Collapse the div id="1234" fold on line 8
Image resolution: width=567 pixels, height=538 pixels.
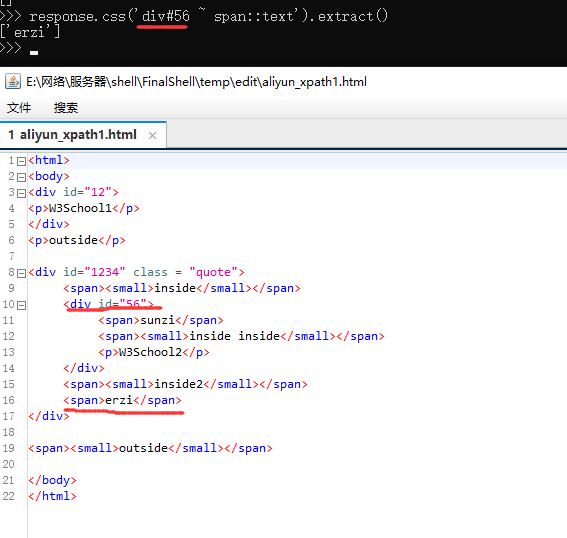[x=22, y=273]
